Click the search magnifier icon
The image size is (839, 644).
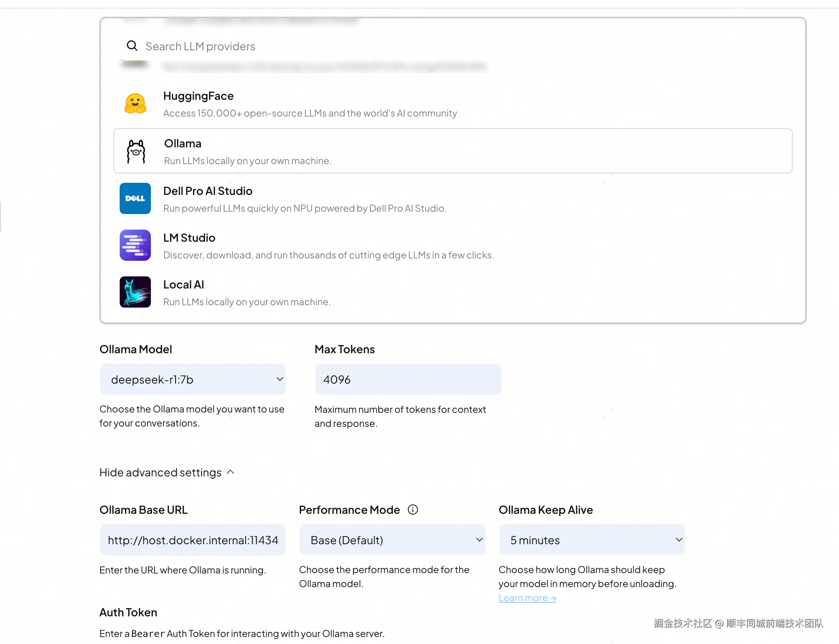[132, 46]
